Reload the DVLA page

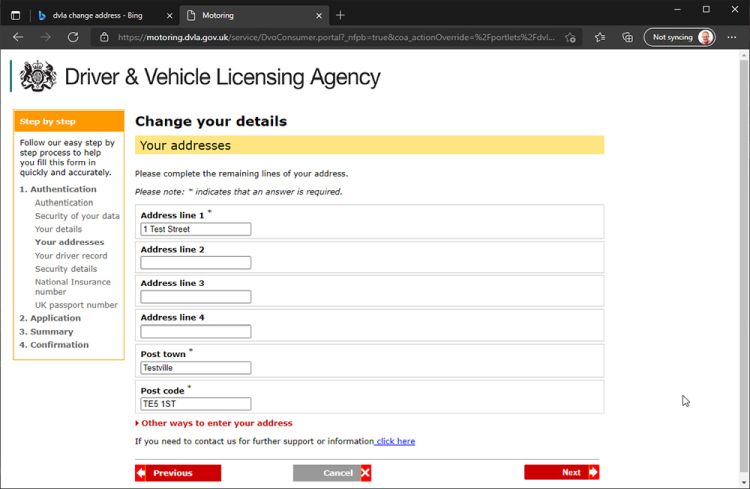[73, 37]
